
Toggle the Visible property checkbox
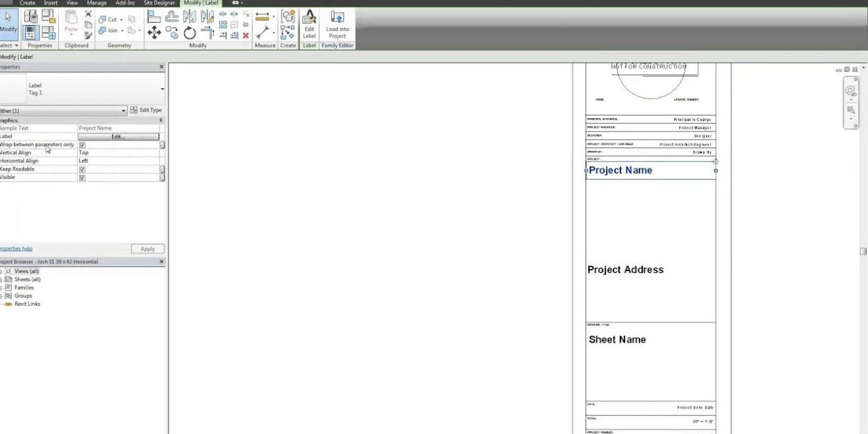point(81,177)
